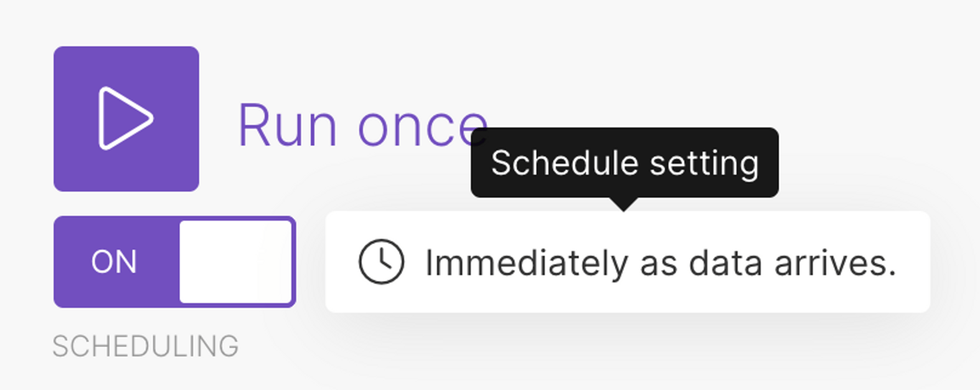Click the SCHEDULING caption below the toggle

coord(146,347)
